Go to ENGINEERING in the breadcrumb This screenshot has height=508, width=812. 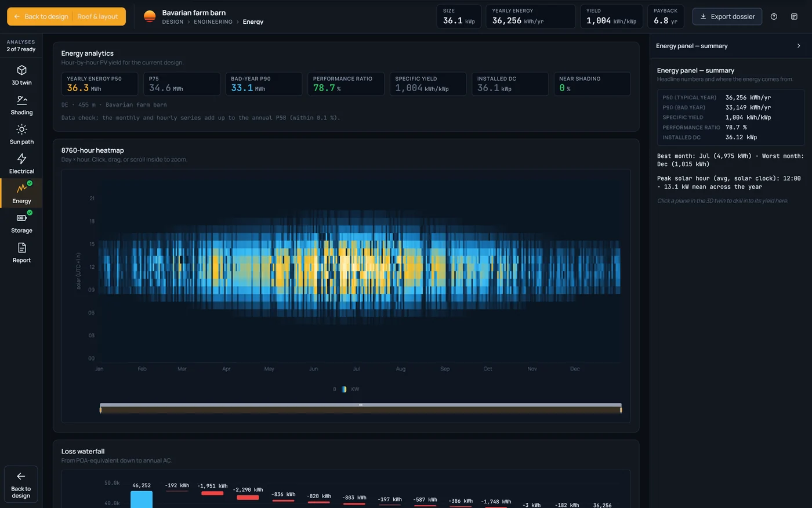pos(213,22)
